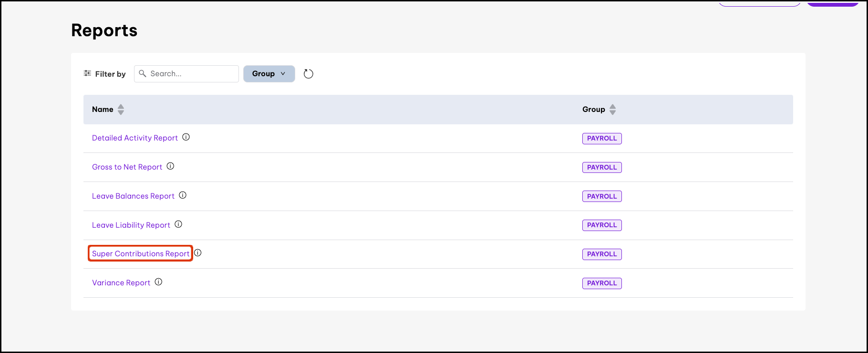Focus the Search reports input field
Viewport: 868px width, 353px height.
(x=191, y=74)
